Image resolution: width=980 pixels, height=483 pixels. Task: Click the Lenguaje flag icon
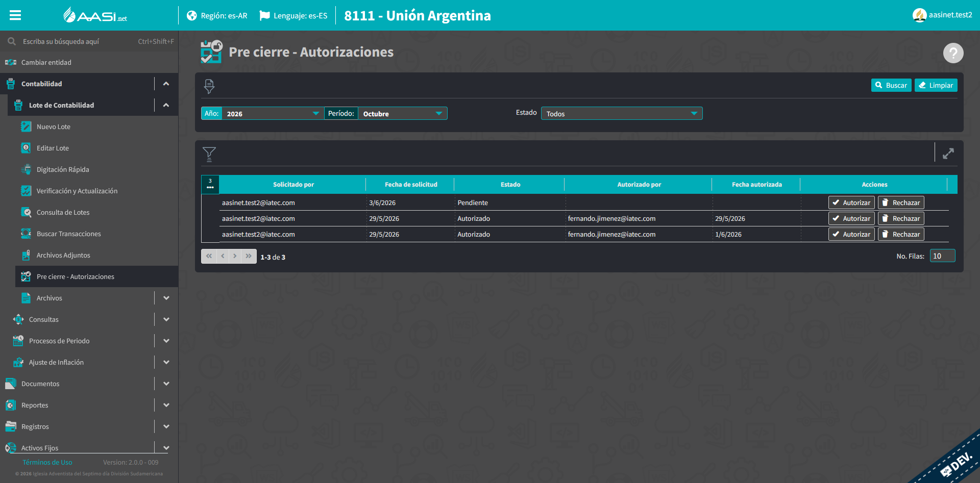tap(264, 16)
